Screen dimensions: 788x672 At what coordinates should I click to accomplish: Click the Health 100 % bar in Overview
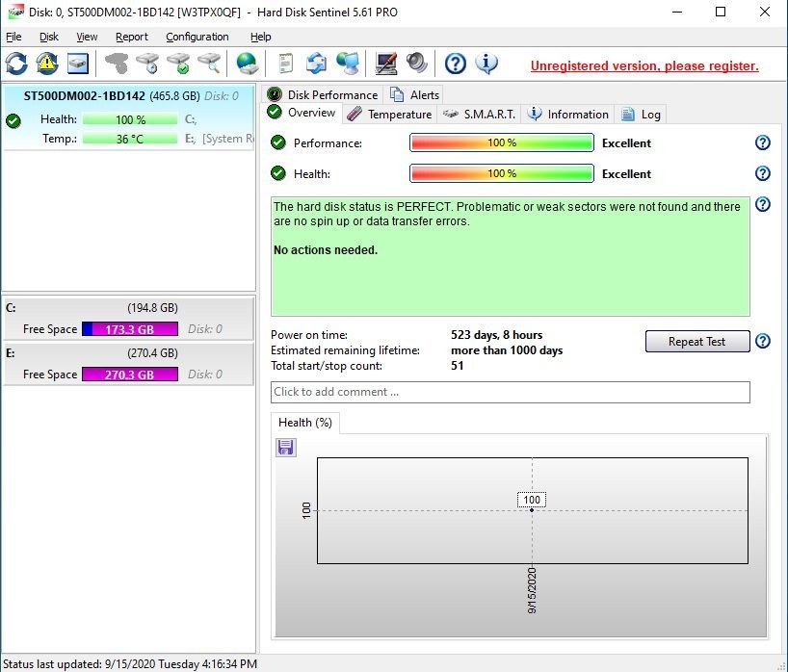click(502, 173)
